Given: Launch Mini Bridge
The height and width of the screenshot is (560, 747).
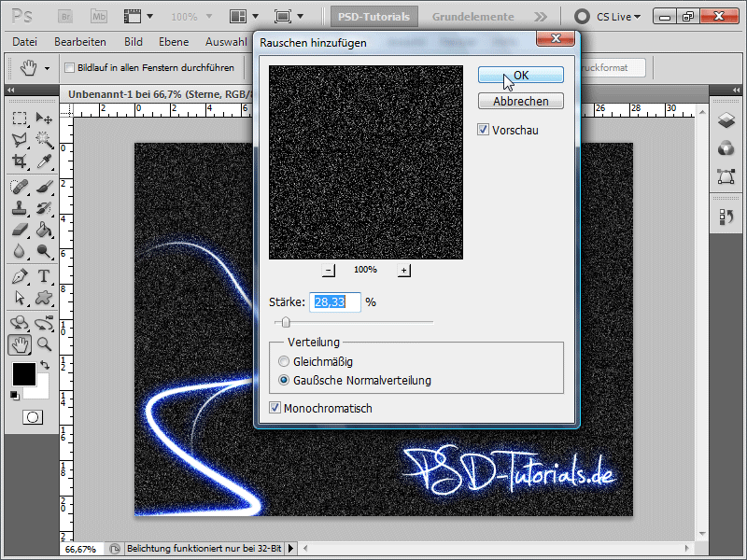Looking at the screenshot, I should point(99,17).
